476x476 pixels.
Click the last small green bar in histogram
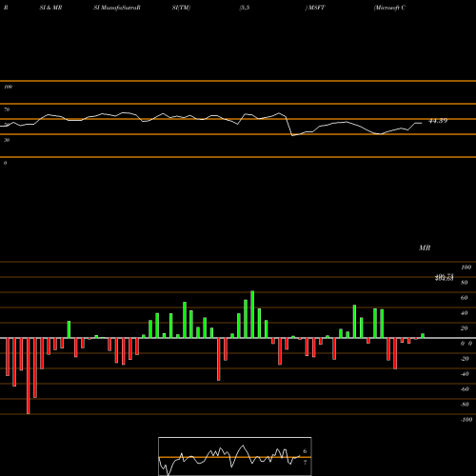pos(423,336)
